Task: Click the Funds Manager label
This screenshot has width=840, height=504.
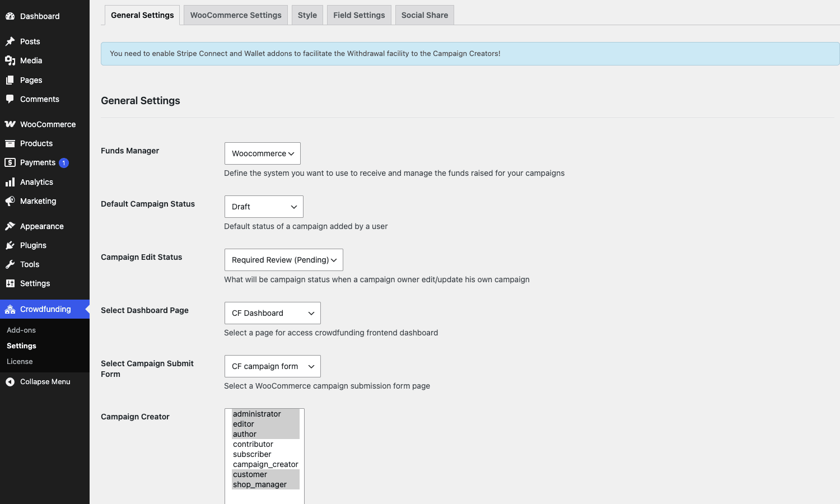Action: tap(130, 151)
